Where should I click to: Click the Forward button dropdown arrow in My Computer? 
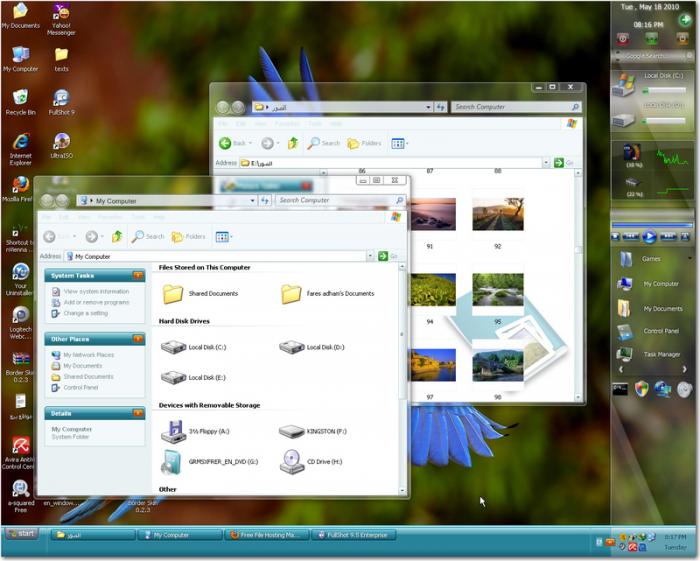pos(102,237)
